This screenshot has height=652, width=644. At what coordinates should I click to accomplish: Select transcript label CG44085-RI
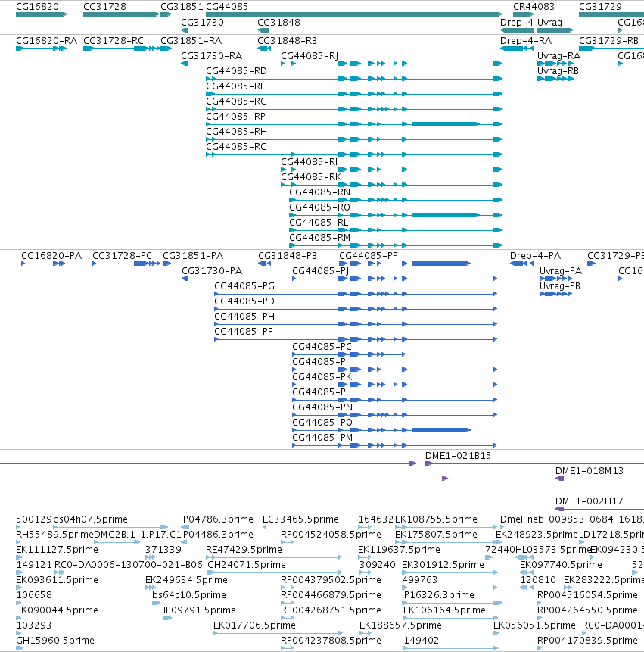click(x=309, y=162)
